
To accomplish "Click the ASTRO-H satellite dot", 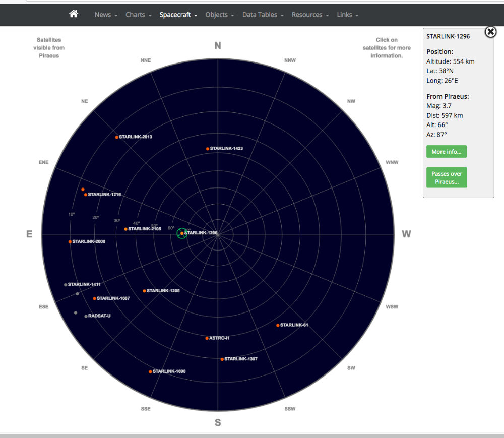I will coord(207,338).
